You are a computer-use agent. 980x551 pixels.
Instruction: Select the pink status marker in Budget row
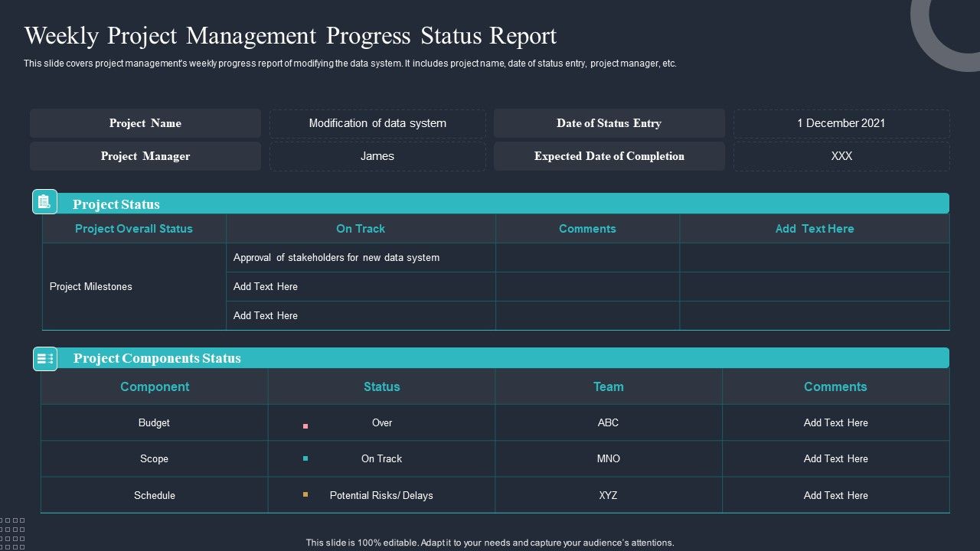pyautogui.click(x=305, y=425)
